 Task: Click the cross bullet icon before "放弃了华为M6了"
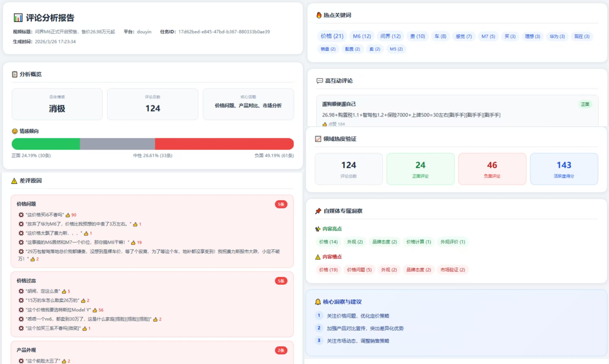tap(21, 224)
